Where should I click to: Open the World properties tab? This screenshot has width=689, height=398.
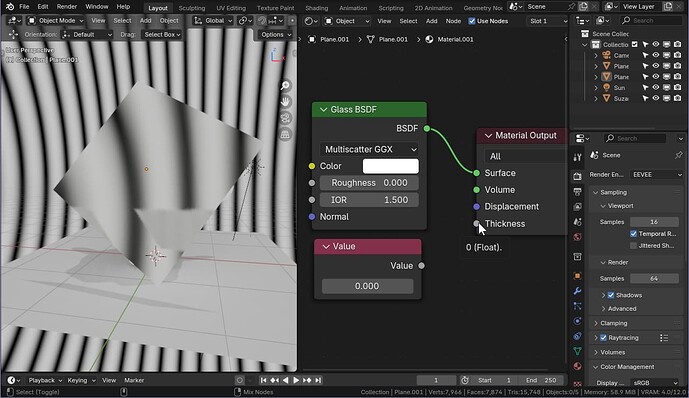click(577, 237)
